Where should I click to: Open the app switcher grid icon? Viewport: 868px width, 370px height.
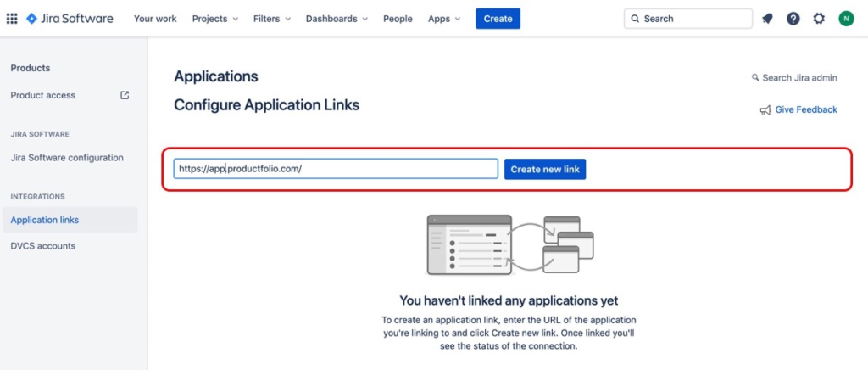pos(12,19)
